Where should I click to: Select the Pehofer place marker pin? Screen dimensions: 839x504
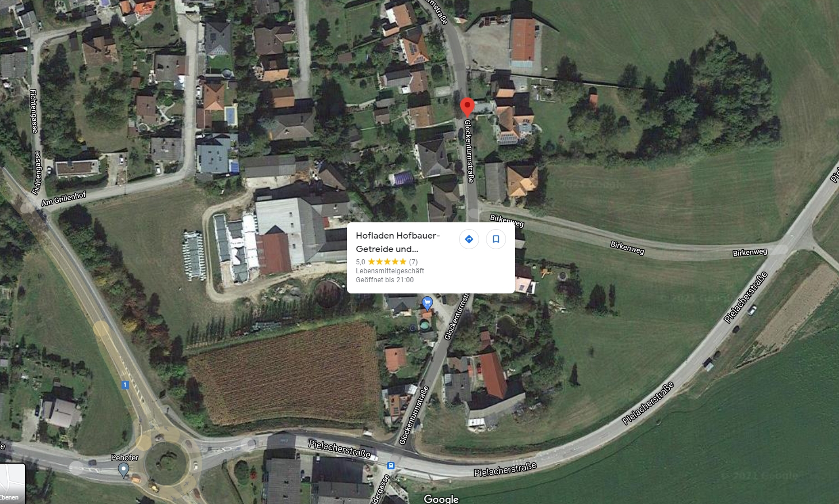[x=124, y=470]
